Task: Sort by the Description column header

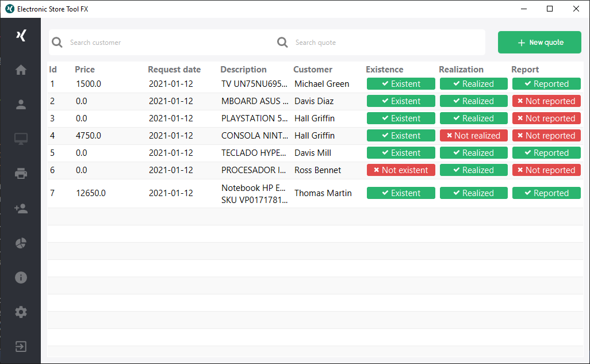Action: pyautogui.click(x=243, y=69)
